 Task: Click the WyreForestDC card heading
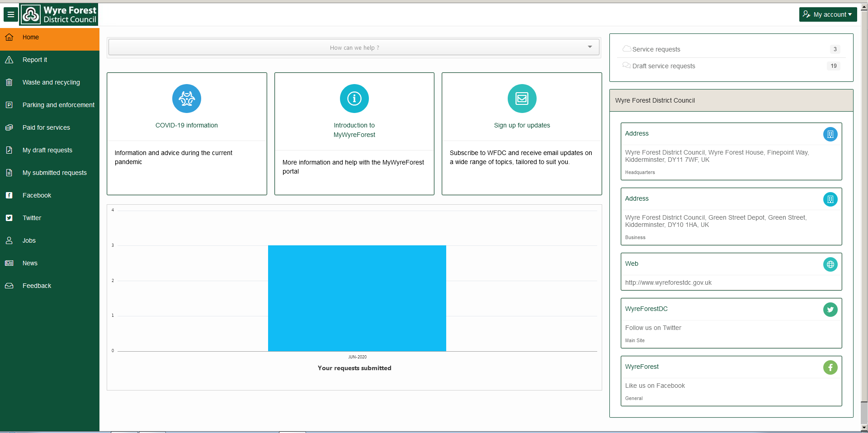click(646, 309)
